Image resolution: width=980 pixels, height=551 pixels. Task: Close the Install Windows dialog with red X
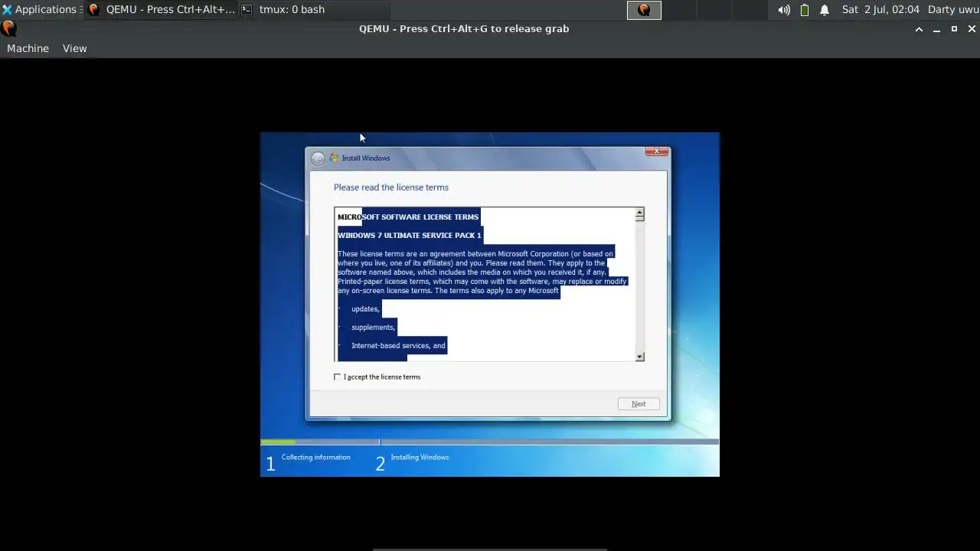[656, 151]
